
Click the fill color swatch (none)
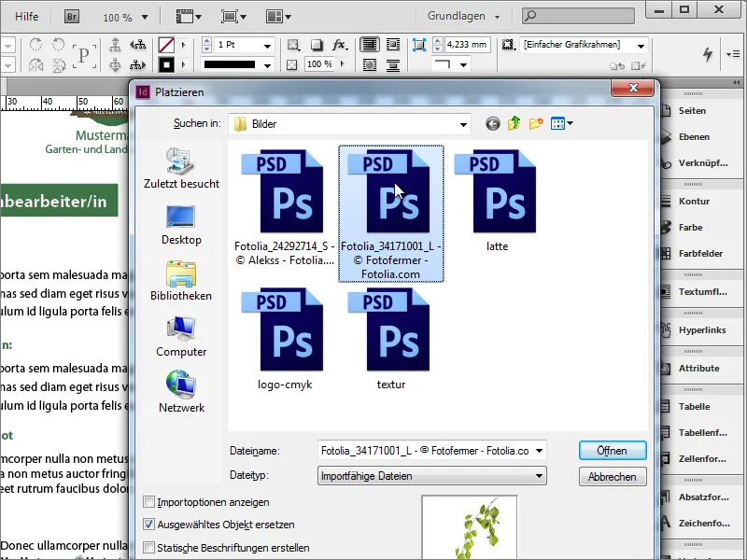pos(166,45)
